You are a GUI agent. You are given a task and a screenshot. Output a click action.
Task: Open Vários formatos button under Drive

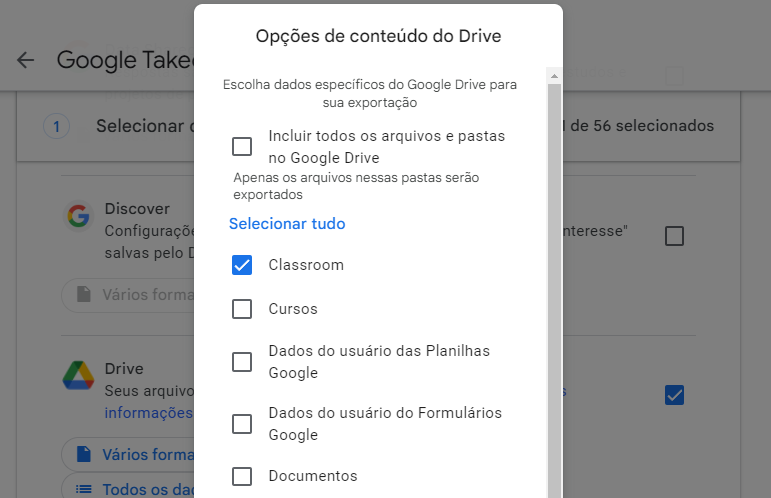pyautogui.click(x=129, y=454)
